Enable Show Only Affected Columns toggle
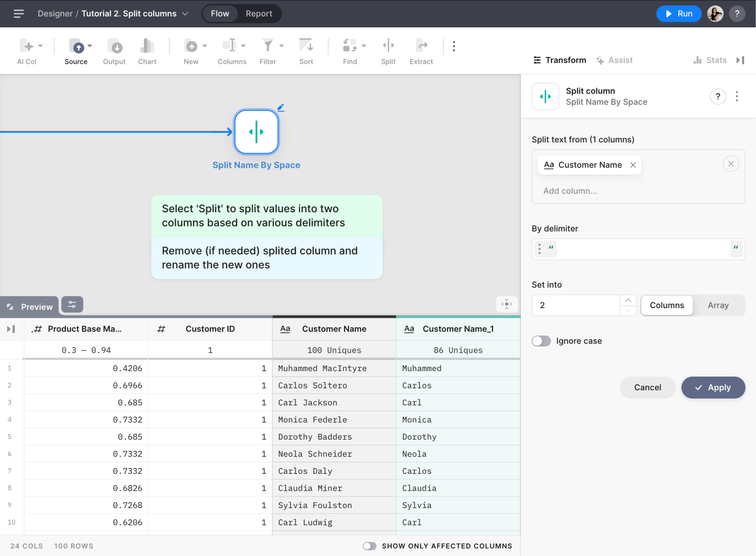 point(370,546)
